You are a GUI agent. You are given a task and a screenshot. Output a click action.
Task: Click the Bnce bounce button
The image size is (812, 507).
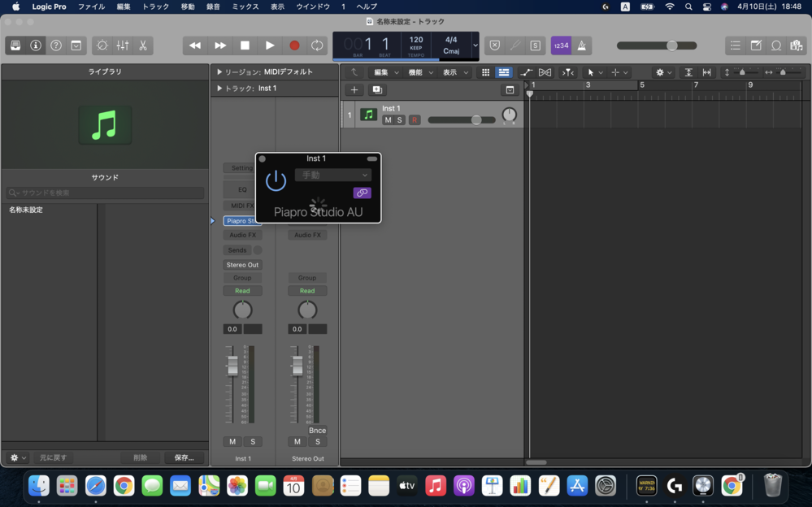point(318,431)
